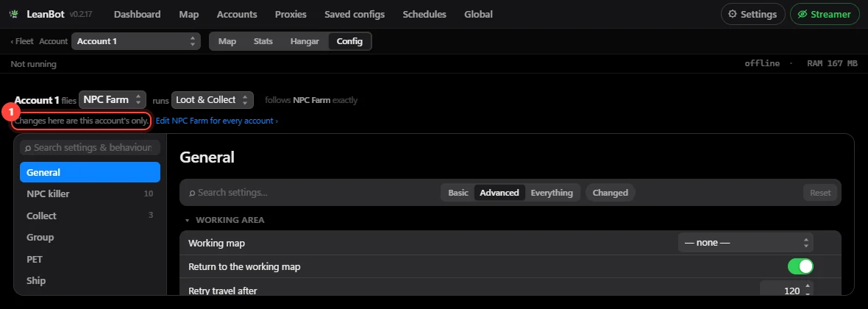Switch to the Stats tab

point(263,41)
